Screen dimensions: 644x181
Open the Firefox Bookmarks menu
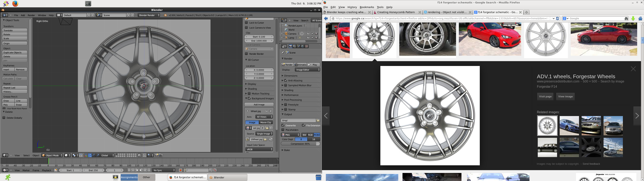click(367, 7)
